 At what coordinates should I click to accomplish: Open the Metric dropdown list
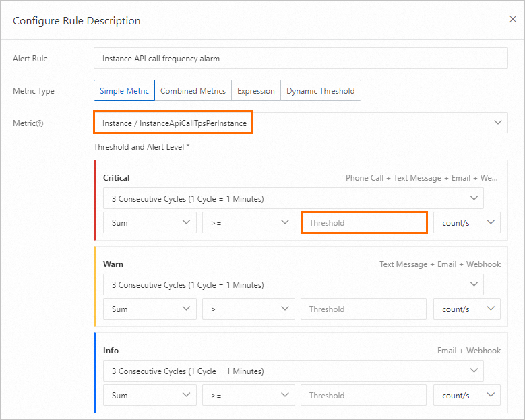[300, 123]
